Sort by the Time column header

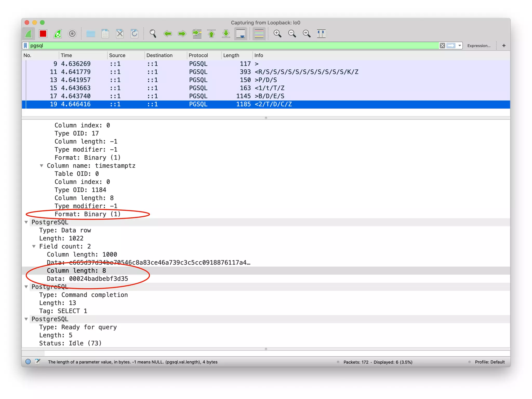tap(83, 55)
